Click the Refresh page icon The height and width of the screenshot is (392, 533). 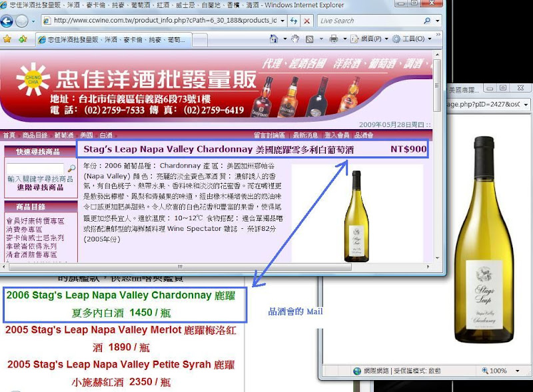coord(294,21)
